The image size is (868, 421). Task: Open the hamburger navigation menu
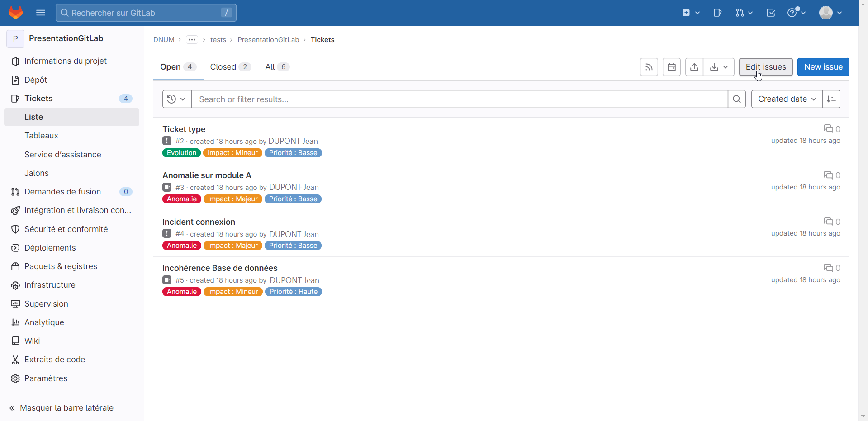[x=41, y=13]
